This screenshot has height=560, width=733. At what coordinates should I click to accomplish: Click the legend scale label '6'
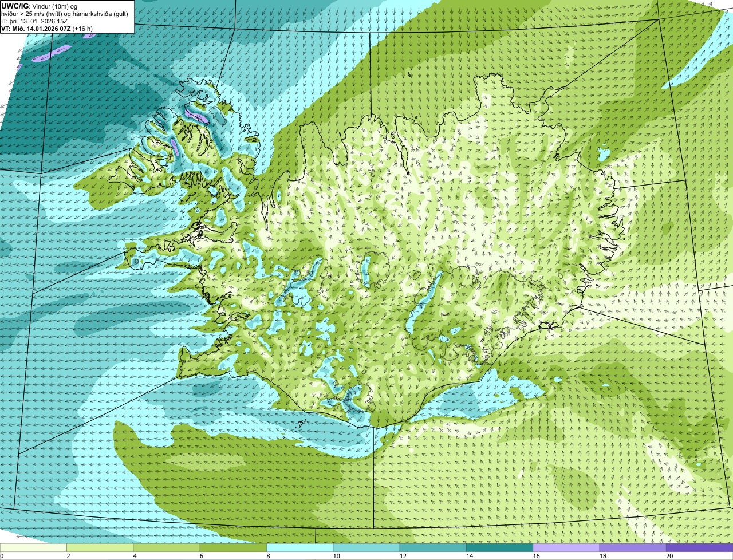(x=202, y=556)
